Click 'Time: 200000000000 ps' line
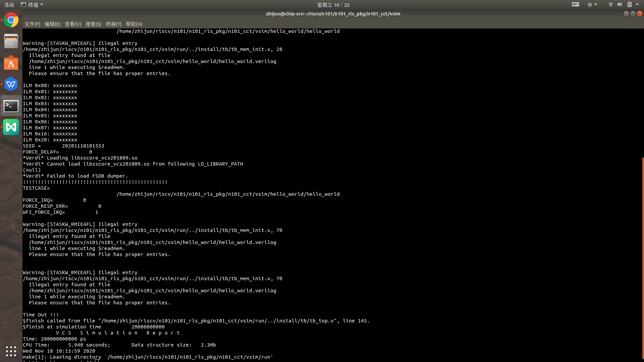644x362 pixels. (54, 339)
